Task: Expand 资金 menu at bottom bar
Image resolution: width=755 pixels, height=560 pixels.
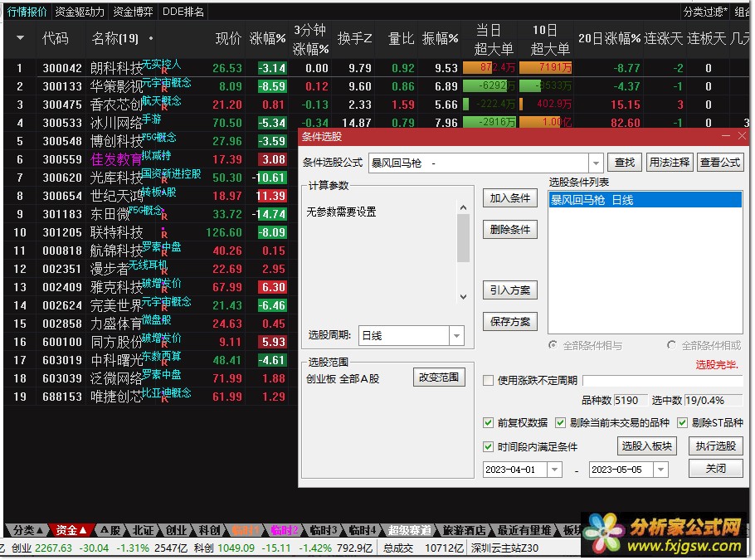Action: pos(71,530)
